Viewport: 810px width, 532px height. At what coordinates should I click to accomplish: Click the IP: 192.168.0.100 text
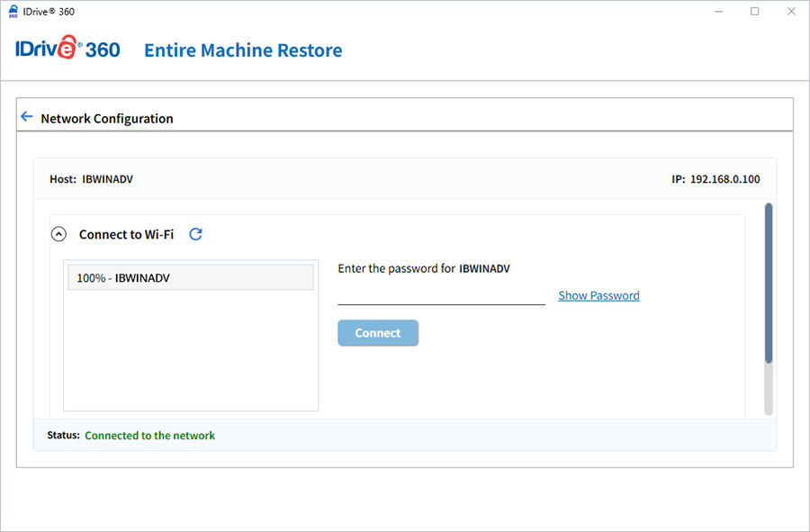pos(715,179)
